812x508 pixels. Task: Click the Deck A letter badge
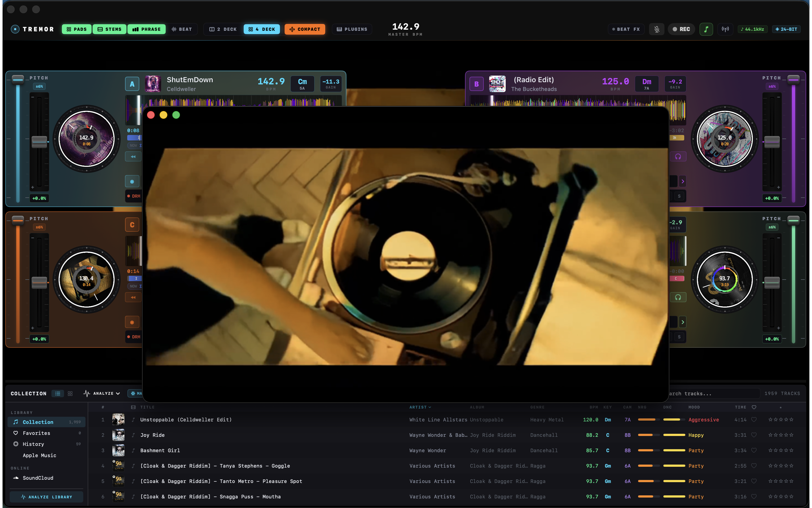(132, 84)
